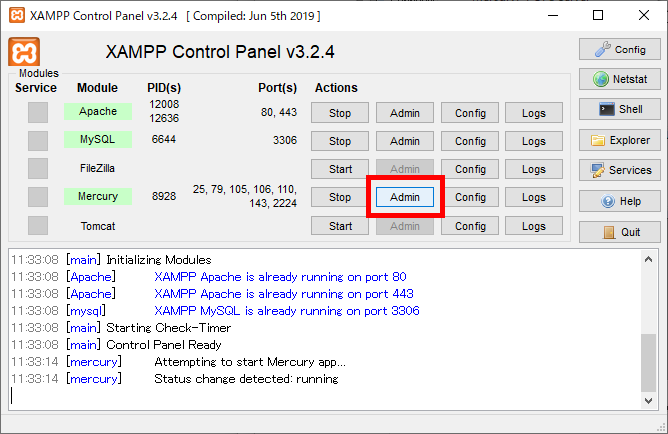
Task: Minimize the XAMPP Control Panel window
Action: tap(553, 15)
